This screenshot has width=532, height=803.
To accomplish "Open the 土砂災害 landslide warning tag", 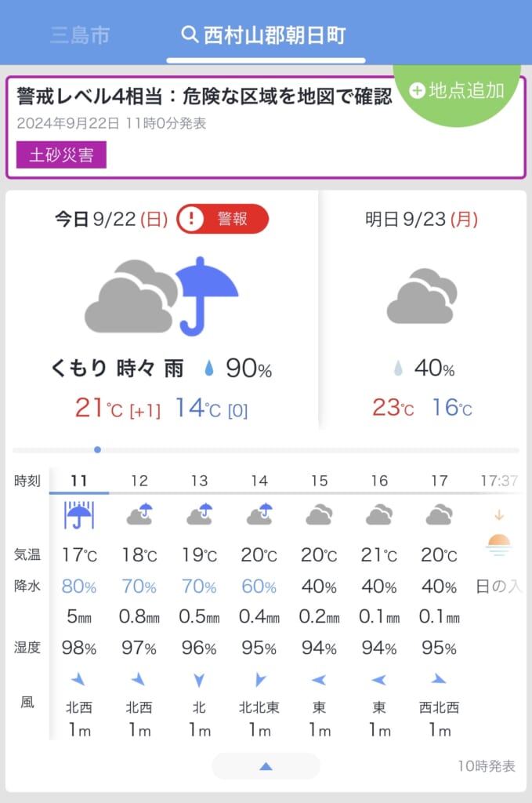I will point(61,154).
